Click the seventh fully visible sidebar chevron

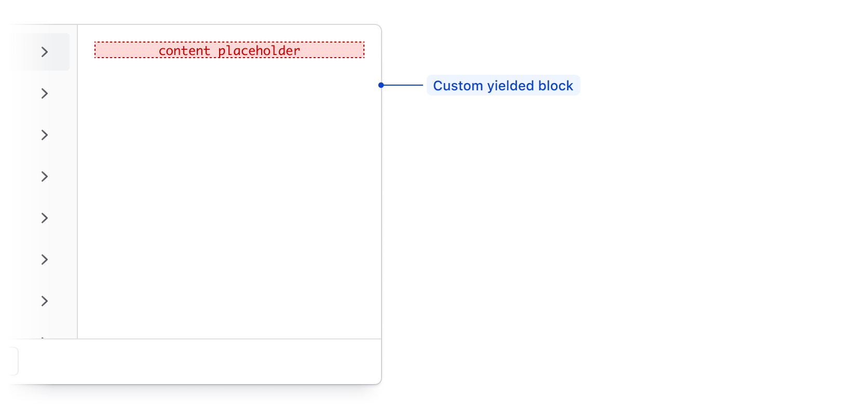45,301
